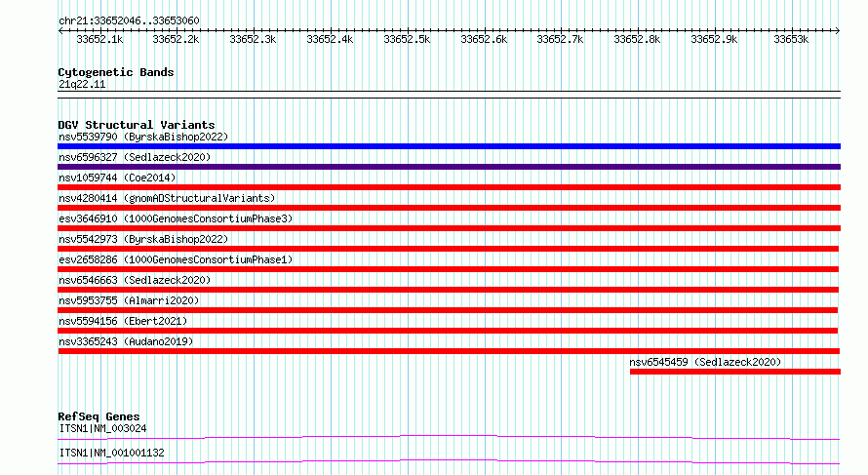
Task: Click esv3646910 (1000GenomesConsortiumPhase3) label
Action: point(176,218)
